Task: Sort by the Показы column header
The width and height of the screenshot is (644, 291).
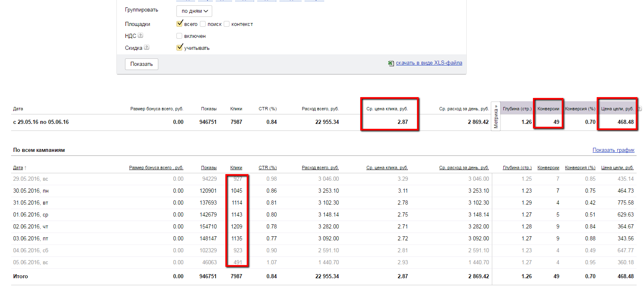Action: point(209,168)
